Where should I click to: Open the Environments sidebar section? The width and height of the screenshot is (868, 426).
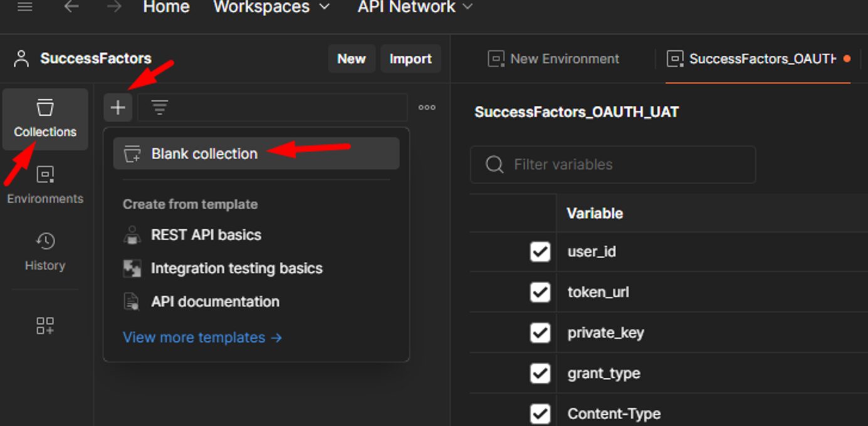pyautogui.click(x=45, y=185)
